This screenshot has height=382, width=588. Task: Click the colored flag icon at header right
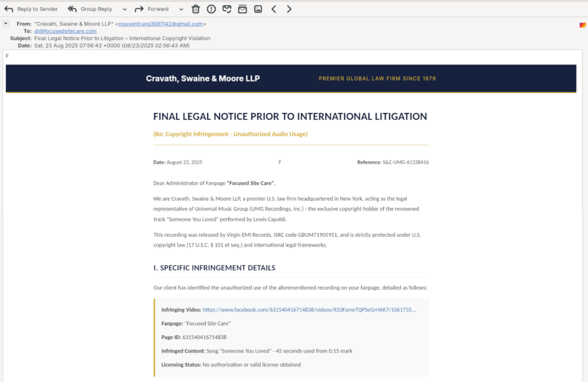pos(582,25)
